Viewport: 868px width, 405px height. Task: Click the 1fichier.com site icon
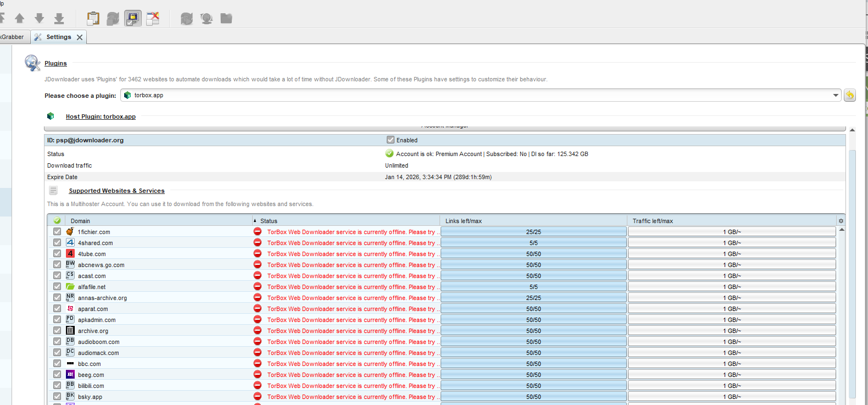coord(70,231)
